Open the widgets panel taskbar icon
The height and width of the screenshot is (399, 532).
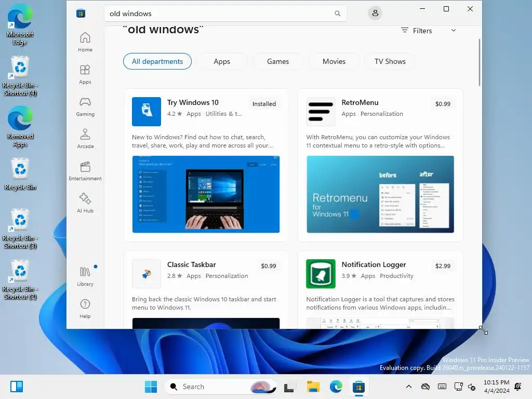16,387
